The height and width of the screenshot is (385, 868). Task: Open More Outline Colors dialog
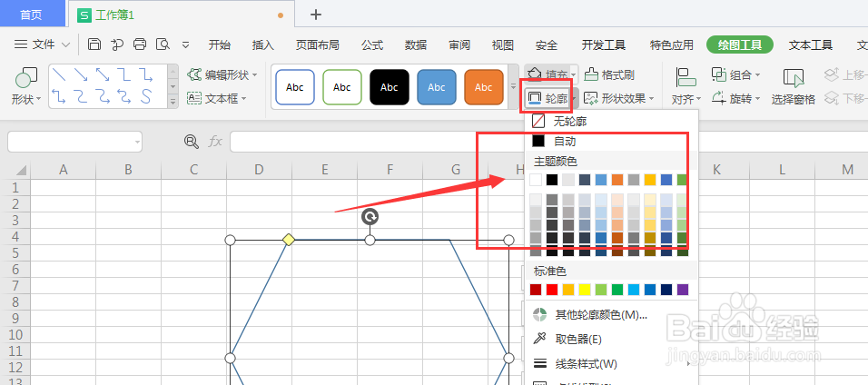tap(611, 315)
